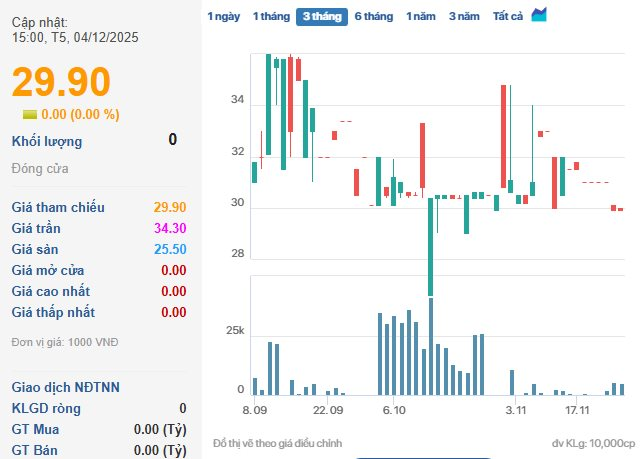This screenshot has height=459, width=644.
Task: Click the 'Giá sàn' label
Action: click(x=34, y=249)
